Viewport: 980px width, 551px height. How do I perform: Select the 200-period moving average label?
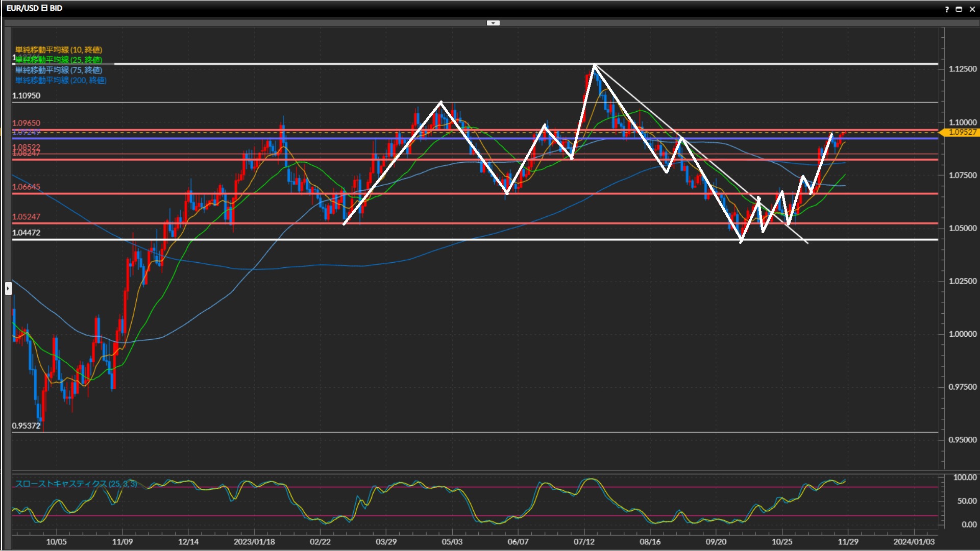point(60,80)
